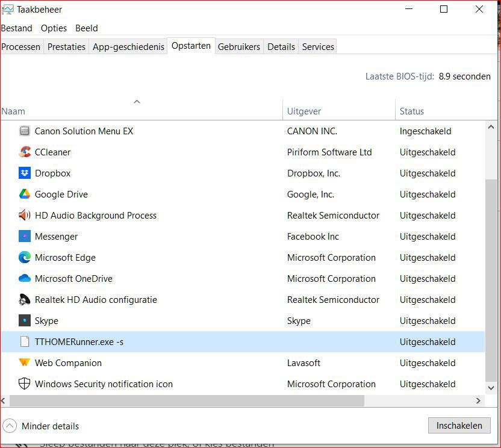Click the Google Drive icon
Image resolution: width=501 pixels, height=448 pixels.
click(x=25, y=194)
